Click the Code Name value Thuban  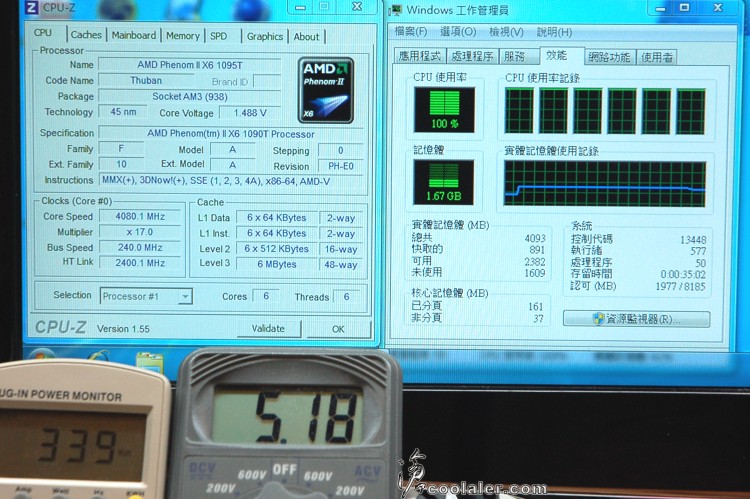(x=146, y=80)
